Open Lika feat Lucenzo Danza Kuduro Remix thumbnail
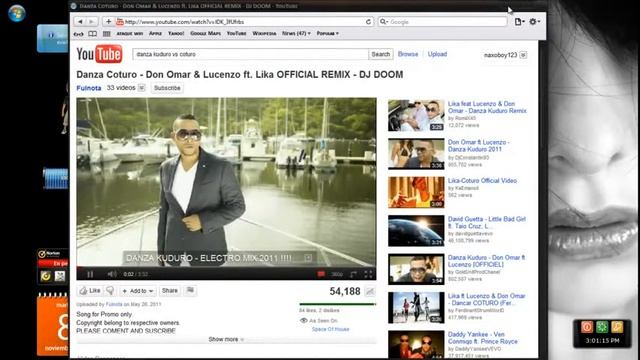 coord(416,116)
